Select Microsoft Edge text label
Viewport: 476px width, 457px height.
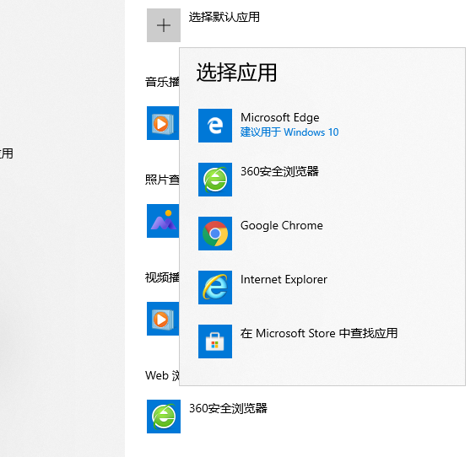(x=280, y=118)
